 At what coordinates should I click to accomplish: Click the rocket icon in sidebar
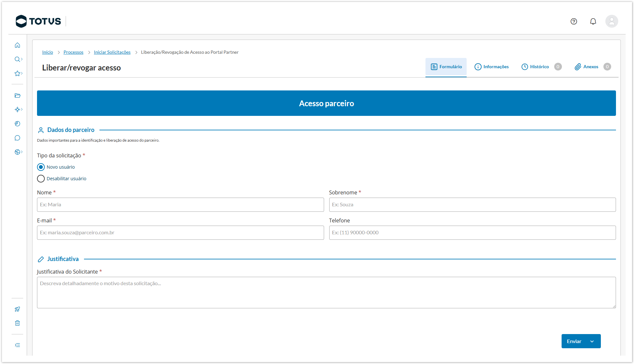click(x=17, y=309)
